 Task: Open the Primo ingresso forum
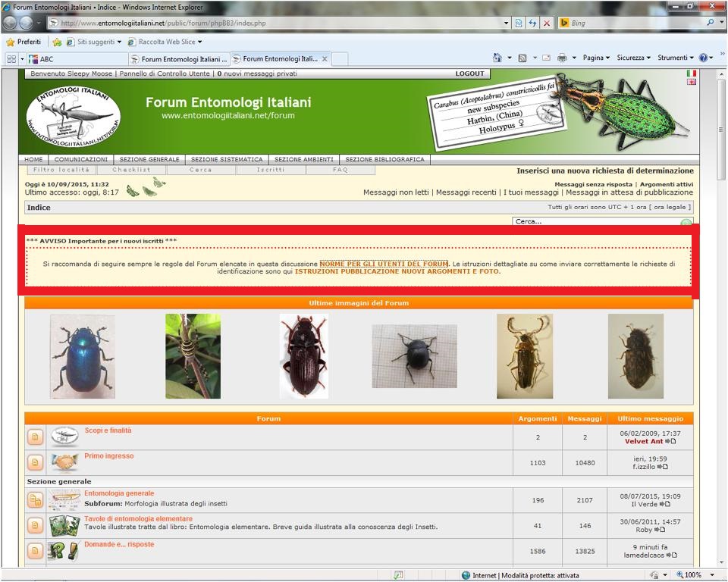(109, 456)
